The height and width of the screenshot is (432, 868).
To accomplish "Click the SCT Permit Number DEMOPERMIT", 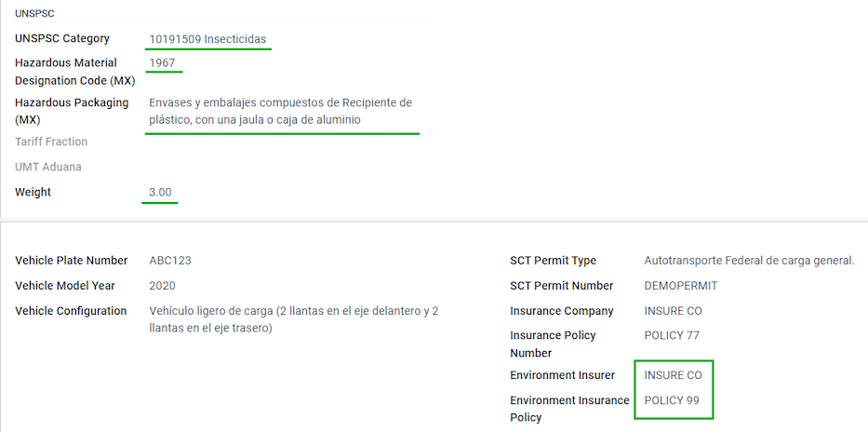I will (x=681, y=286).
